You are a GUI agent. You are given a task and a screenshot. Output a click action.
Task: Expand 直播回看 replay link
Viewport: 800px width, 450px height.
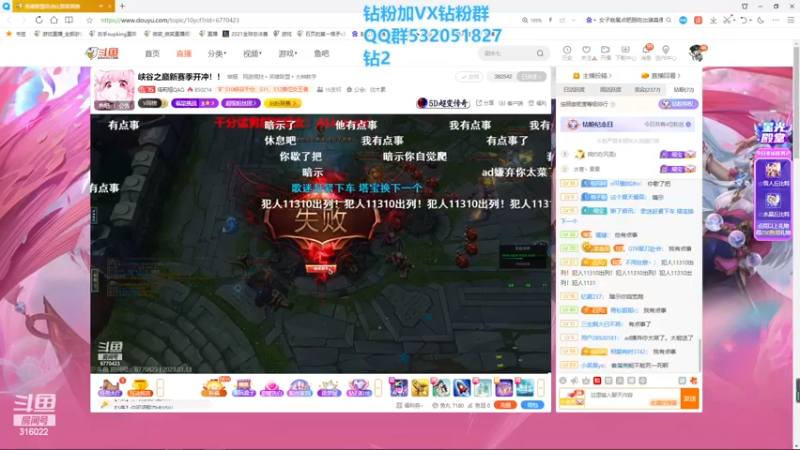(x=661, y=76)
